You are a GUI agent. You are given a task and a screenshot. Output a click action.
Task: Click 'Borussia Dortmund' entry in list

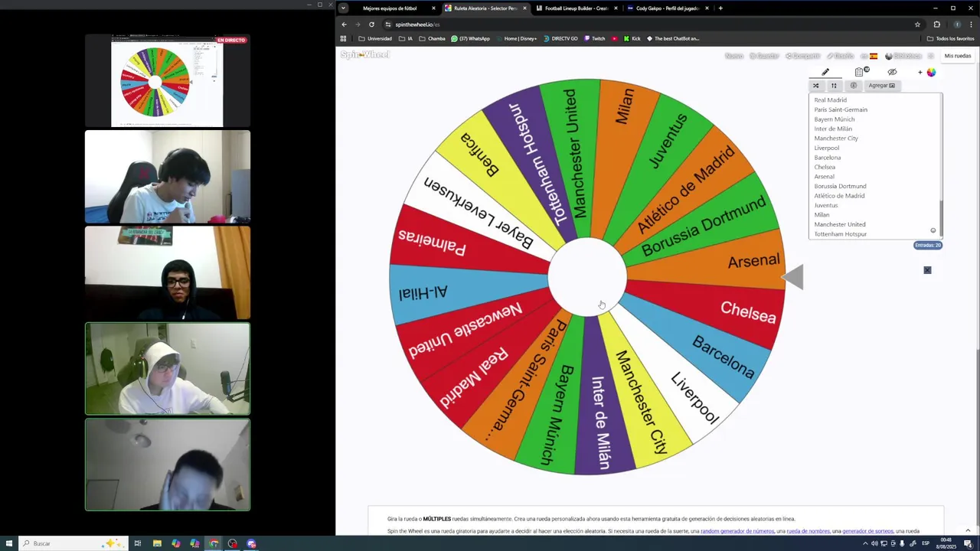pyautogui.click(x=840, y=186)
